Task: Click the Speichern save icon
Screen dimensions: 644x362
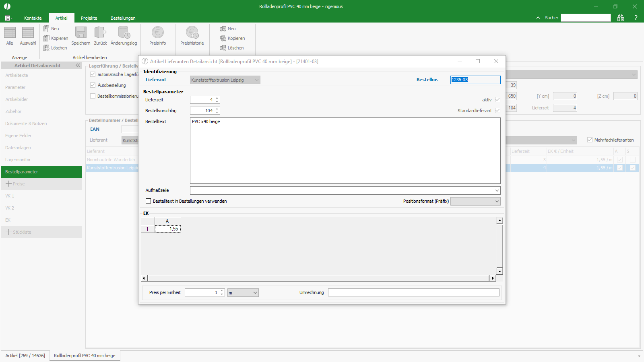Action: tap(81, 33)
